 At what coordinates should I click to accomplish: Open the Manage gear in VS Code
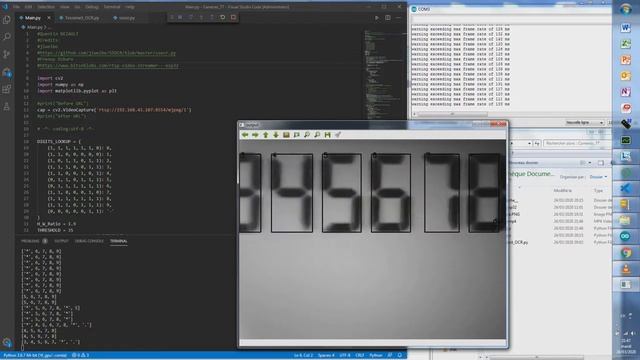[7, 342]
